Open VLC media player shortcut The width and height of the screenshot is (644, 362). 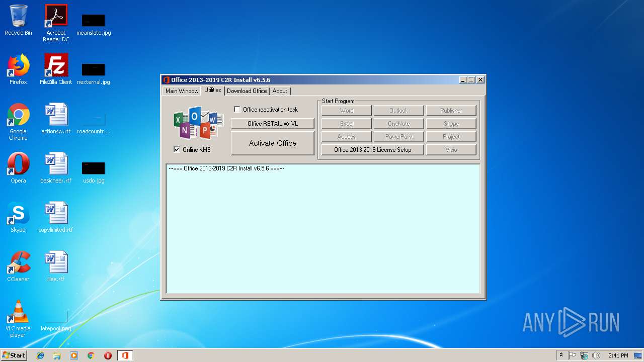pyautogui.click(x=18, y=319)
